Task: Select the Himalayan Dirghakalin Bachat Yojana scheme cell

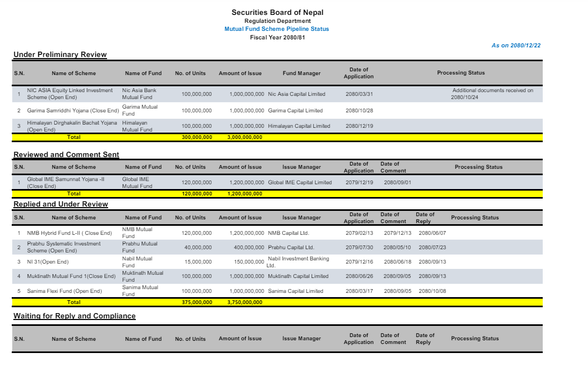Action: [x=71, y=126]
